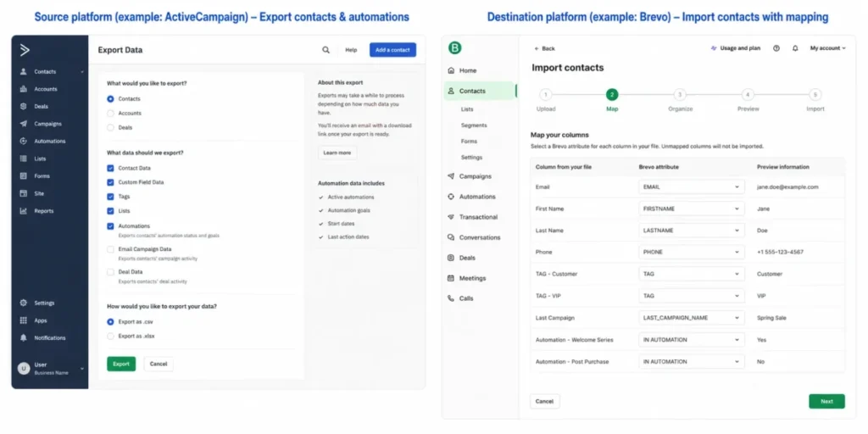Open Accounts icon in ActiveCampaign sidebar
Viewport: 868px width, 434px height.
coord(23,88)
